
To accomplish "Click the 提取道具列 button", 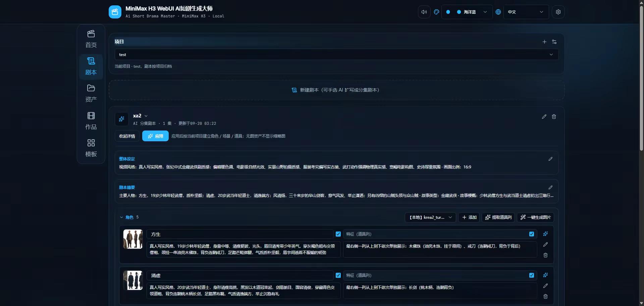I will click(x=498, y=217).
